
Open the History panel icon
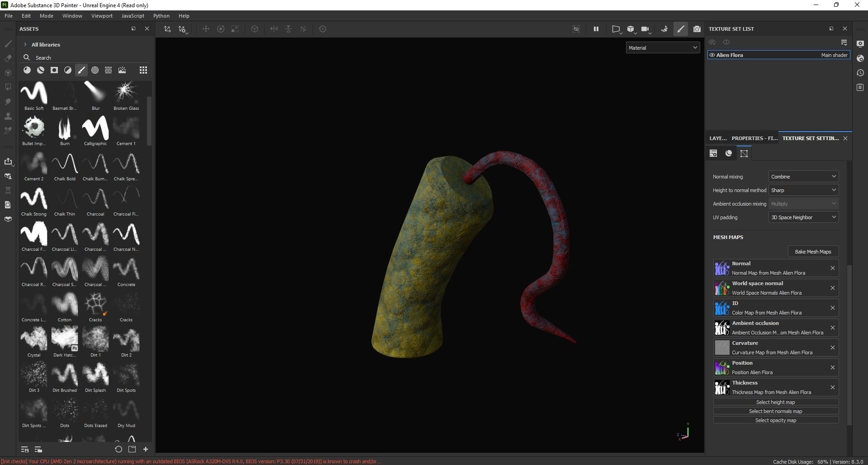(x=860, y=73)
